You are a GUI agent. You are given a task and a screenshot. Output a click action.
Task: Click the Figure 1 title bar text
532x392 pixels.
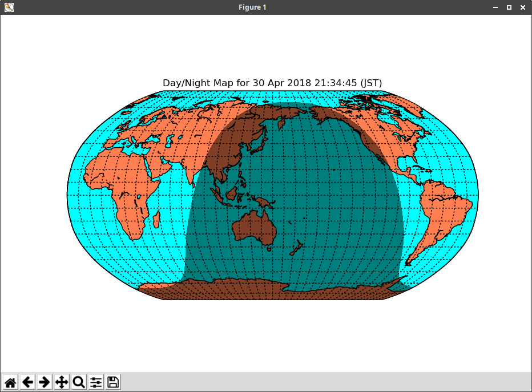point(252,7)
